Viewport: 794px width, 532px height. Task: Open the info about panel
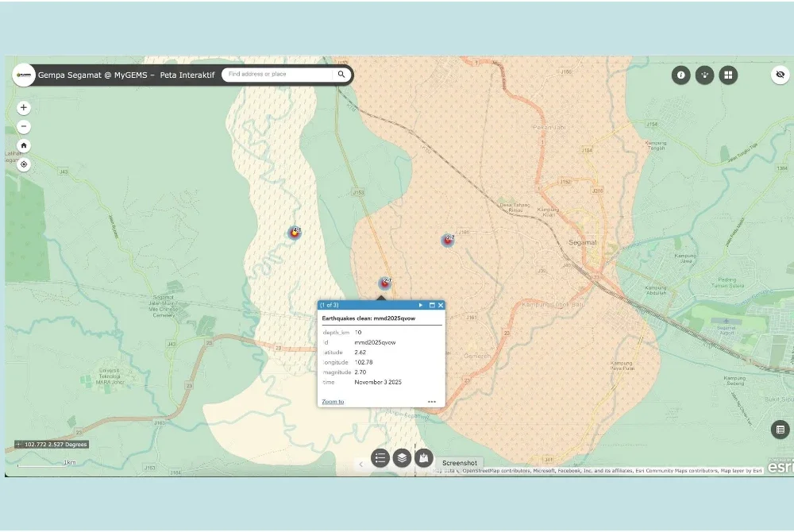click(680, 75)
